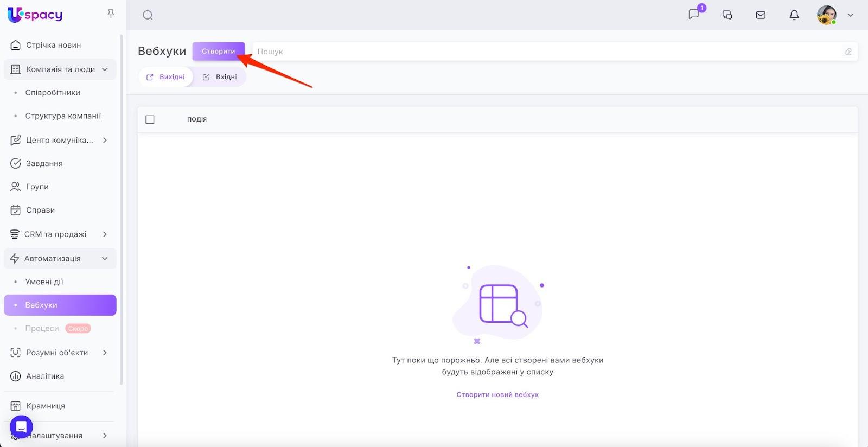The width and height of the screenshot is (868, 447).
Task: Click the search magnifier icon in header
Action: [148, 15]
